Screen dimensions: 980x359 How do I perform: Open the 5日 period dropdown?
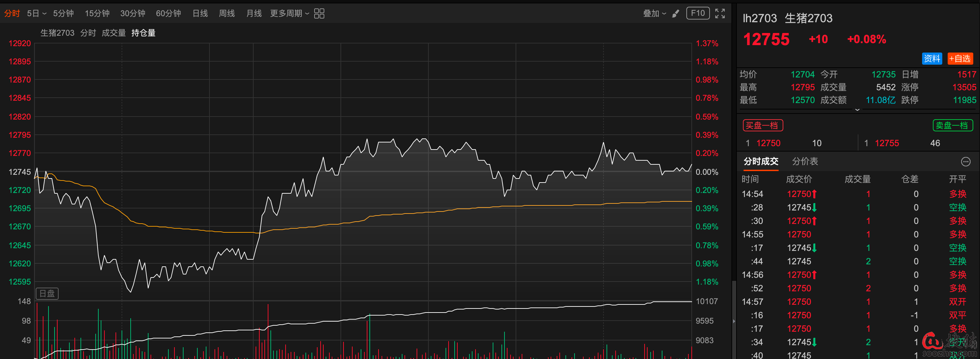[x=36, y=14]
